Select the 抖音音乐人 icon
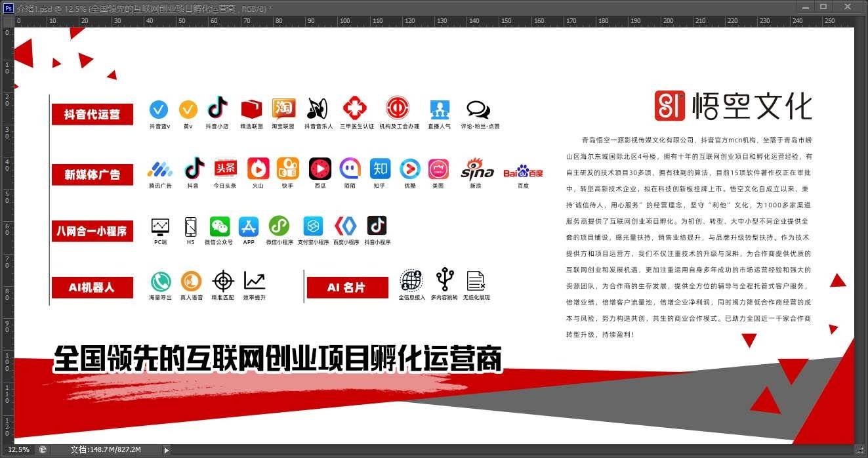The image size is (868, 458). coord(318,108)
